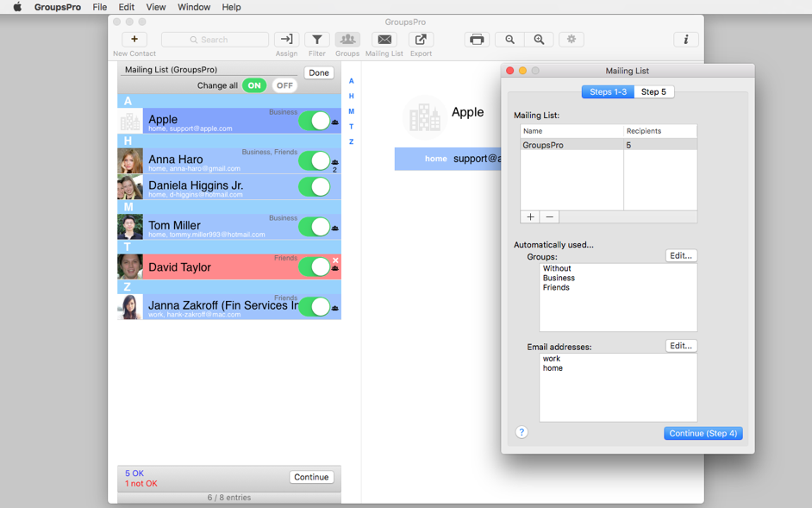Click the Name column header
Image resolution: width=812 pixels, height=508 pixels.
[x=572, y=131]
